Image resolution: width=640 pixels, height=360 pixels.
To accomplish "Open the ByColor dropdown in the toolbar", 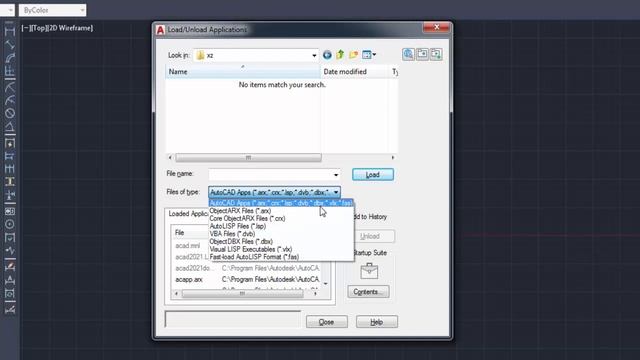I will pyautogui.click(x=82, y=10).
